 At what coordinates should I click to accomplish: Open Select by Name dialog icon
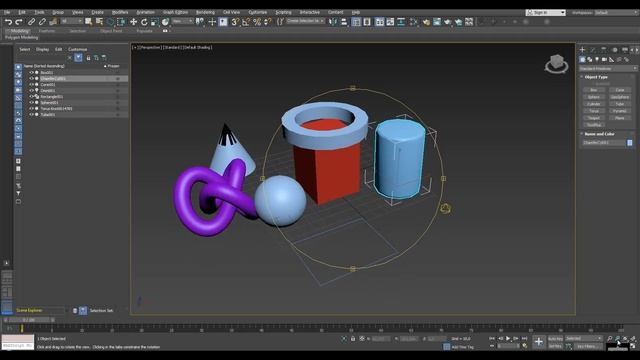99,22
